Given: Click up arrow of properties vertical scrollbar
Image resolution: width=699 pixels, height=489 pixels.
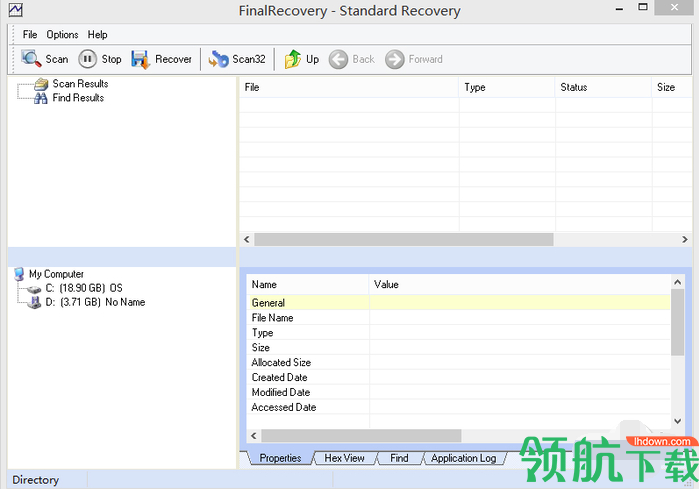Looking at the screenshot, I should click(x=678, y=282).
